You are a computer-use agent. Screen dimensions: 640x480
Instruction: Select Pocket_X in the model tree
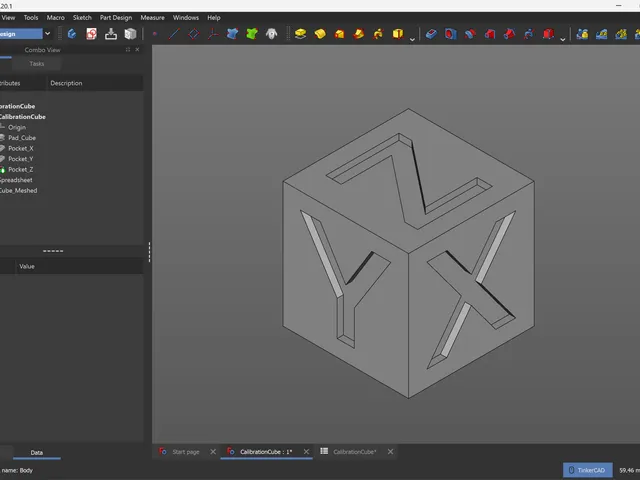[20, 149]
